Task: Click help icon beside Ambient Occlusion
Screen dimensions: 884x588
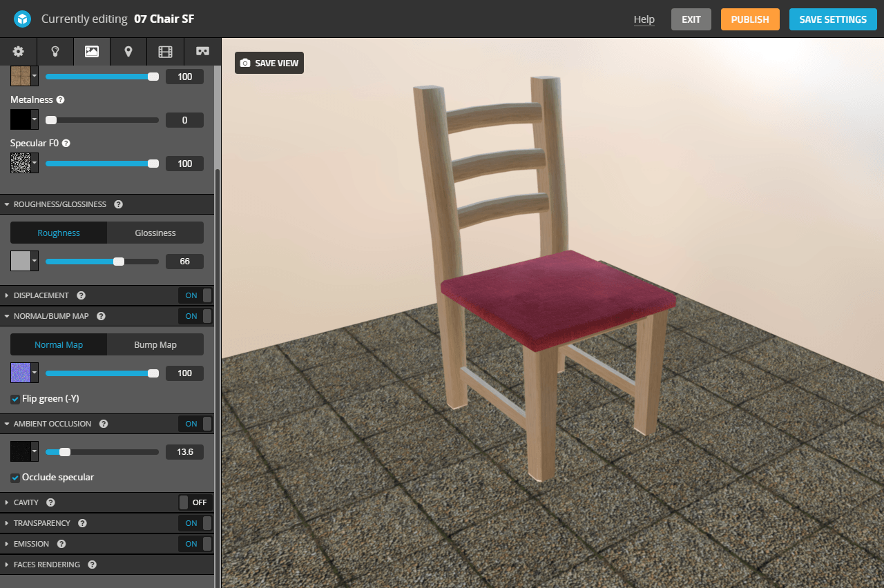Action: coord(104,424)
